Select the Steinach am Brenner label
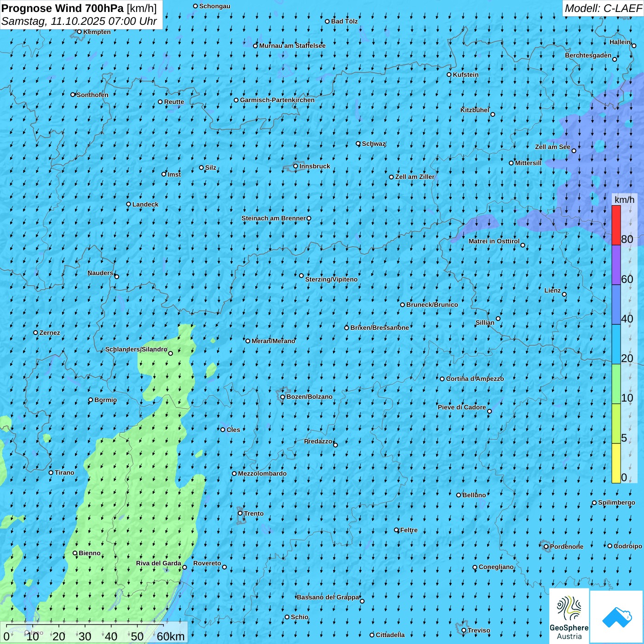This screenshot has width=644, height=644. [x=273, y=218]
